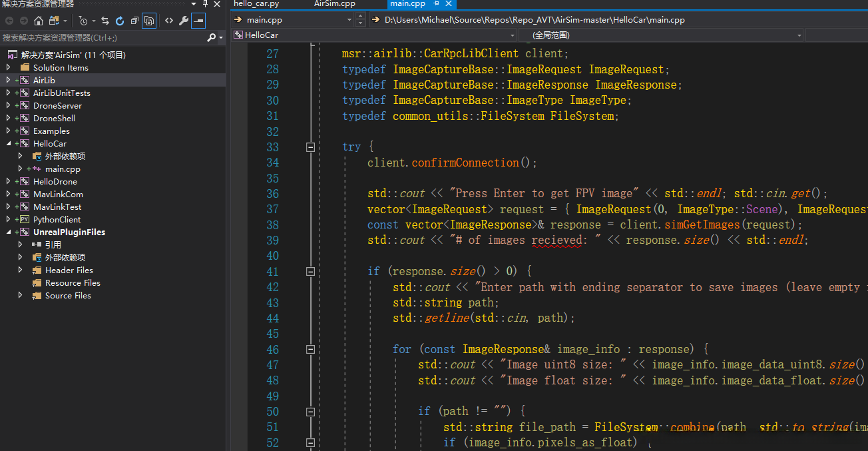Click the Solution Explorer search box

tap(100, 38)
